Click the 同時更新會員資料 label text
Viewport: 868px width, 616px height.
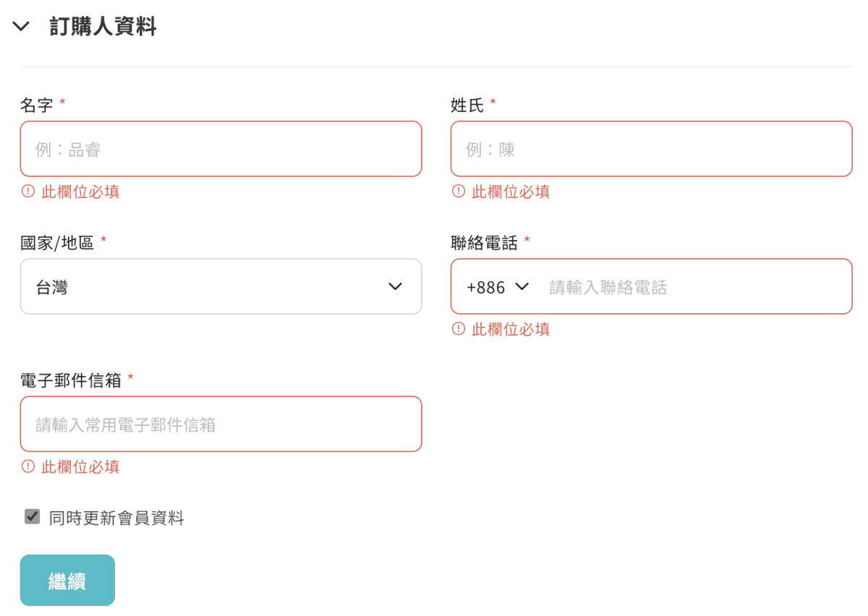116,518
